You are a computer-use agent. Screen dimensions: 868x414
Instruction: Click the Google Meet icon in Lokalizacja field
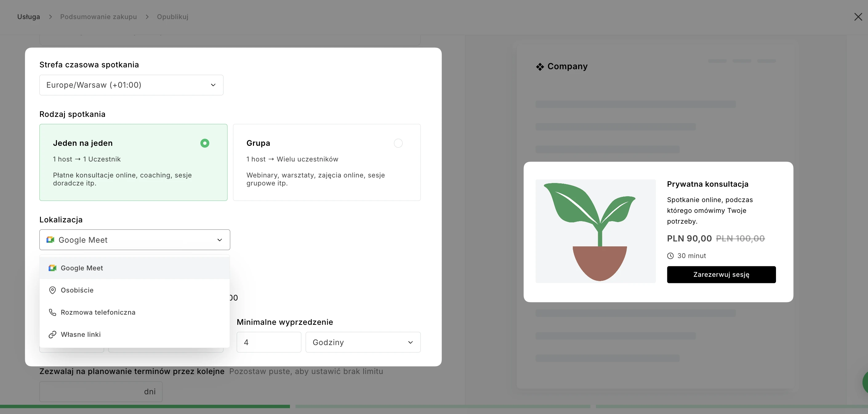[50, 240]
